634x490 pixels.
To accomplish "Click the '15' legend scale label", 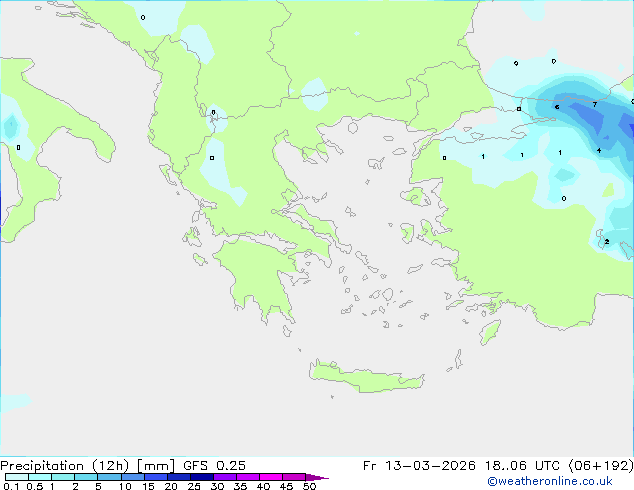I will click(x=148, y=486).
